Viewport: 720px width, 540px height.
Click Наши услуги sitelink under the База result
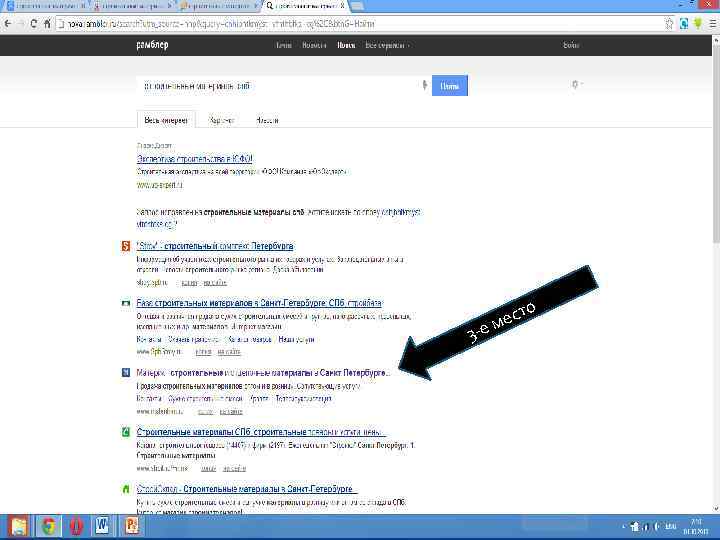click(297, 339)
